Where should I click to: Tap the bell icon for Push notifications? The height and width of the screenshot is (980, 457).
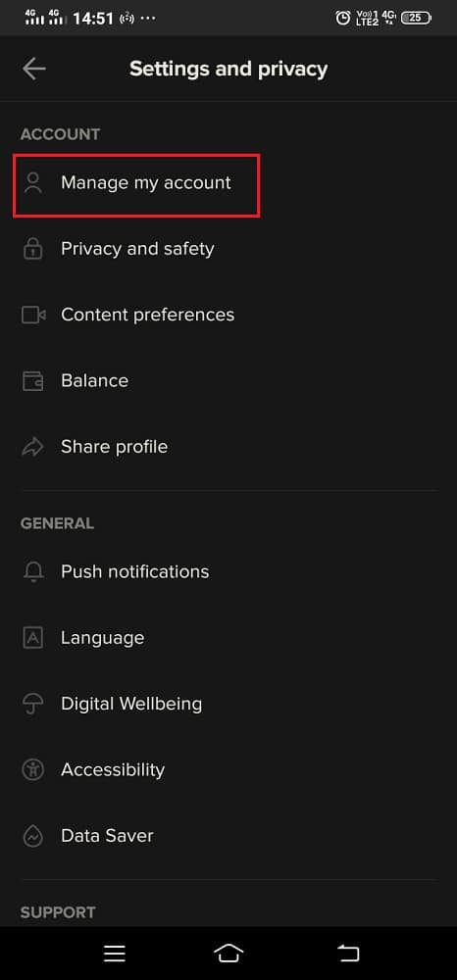click(x=32, y=571)
